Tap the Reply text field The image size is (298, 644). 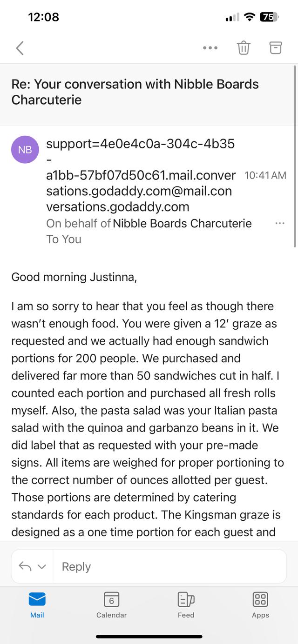pyautogui.click(x=169, y=566)
